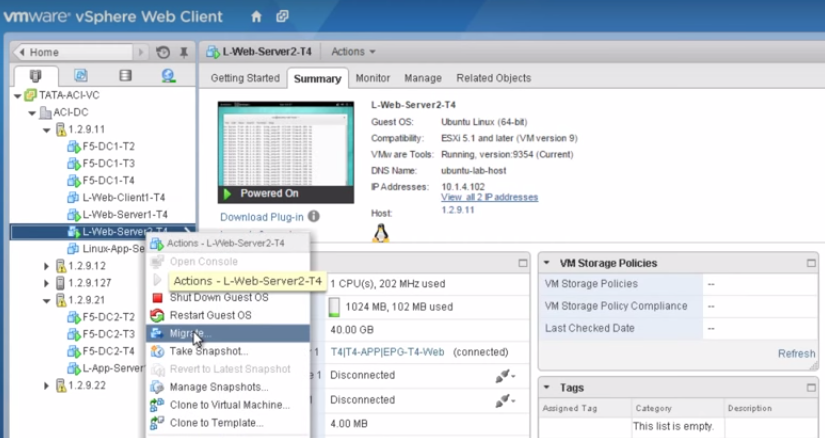Minimize the Tags panel
825x438 pixels.
tap(811, 388)
